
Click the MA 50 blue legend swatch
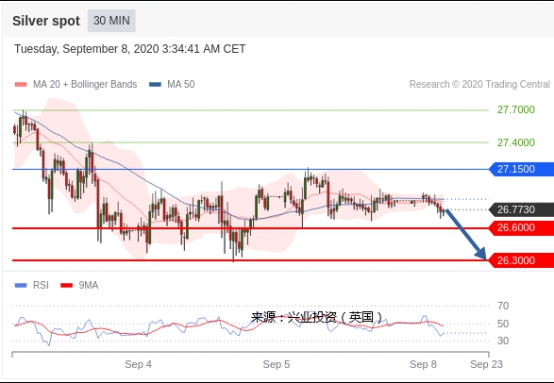(x=155, y=84)
